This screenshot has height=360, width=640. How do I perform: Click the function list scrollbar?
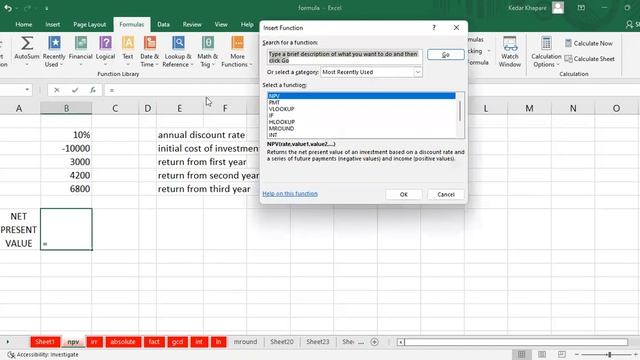click(x=460, y=111)
